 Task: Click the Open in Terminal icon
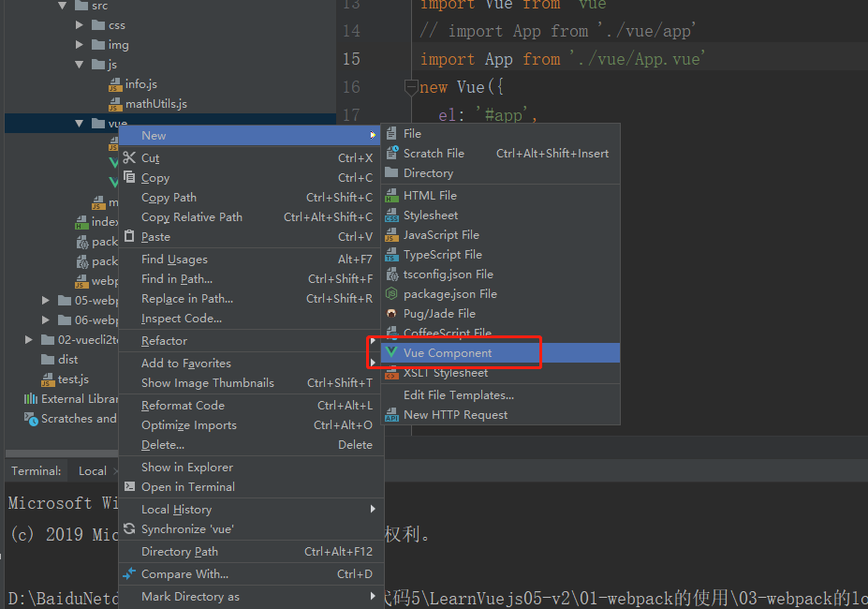tap(129, 486)
